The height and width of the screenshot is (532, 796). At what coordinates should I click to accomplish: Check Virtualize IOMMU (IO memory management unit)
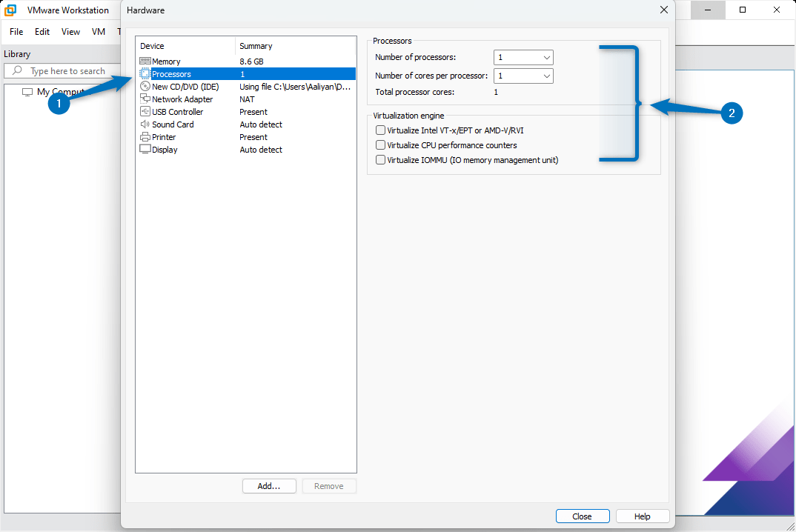click(x=380, y=160)
